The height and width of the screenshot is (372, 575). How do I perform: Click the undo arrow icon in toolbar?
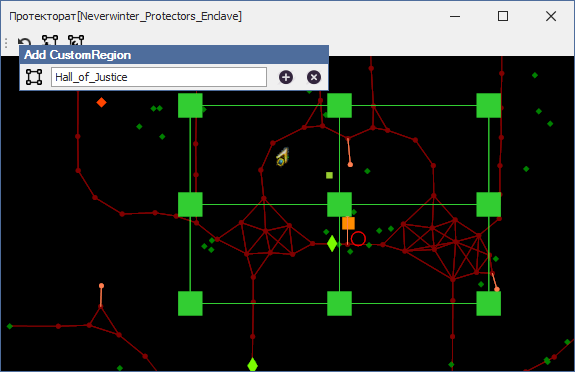pyautogui.click(x=25, y=41)
